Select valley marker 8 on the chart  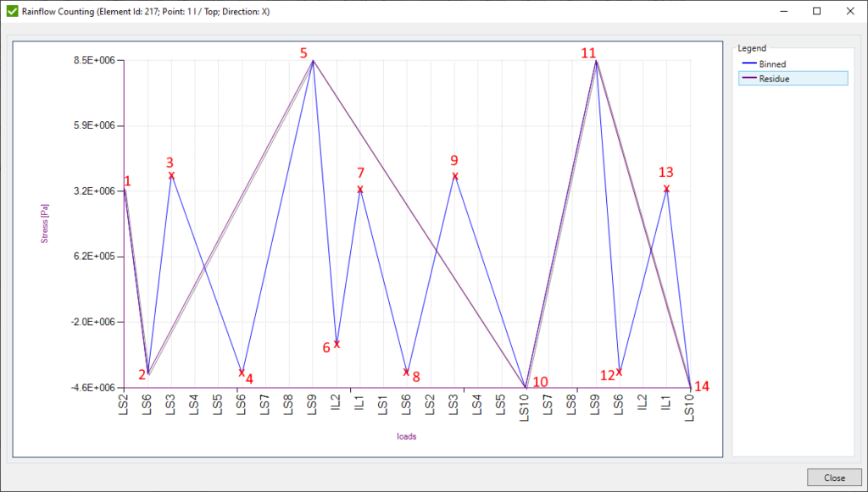(x=407, y=371)
